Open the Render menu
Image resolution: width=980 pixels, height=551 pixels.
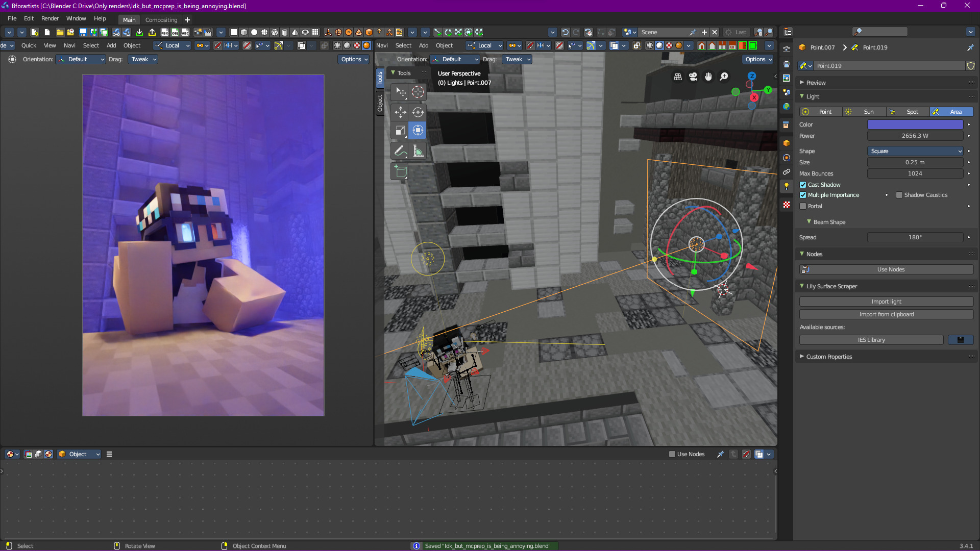click(x=50, y=18)
